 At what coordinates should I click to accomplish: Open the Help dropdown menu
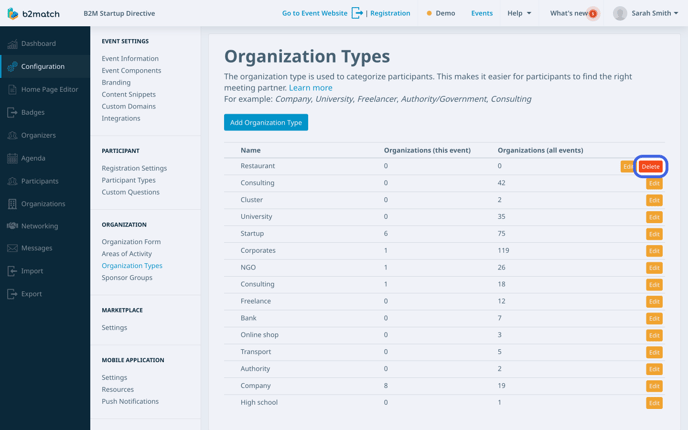tap(519, 13)
